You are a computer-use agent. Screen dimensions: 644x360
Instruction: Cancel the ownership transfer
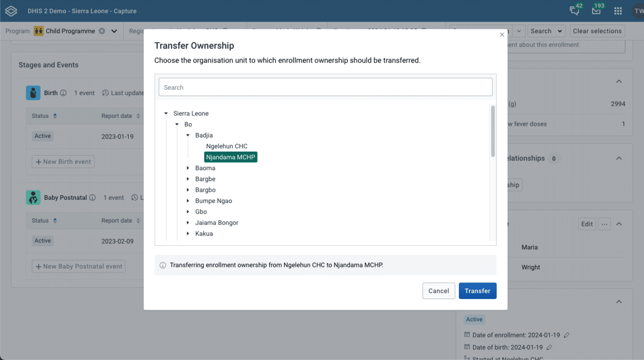[x=438, y=291]
